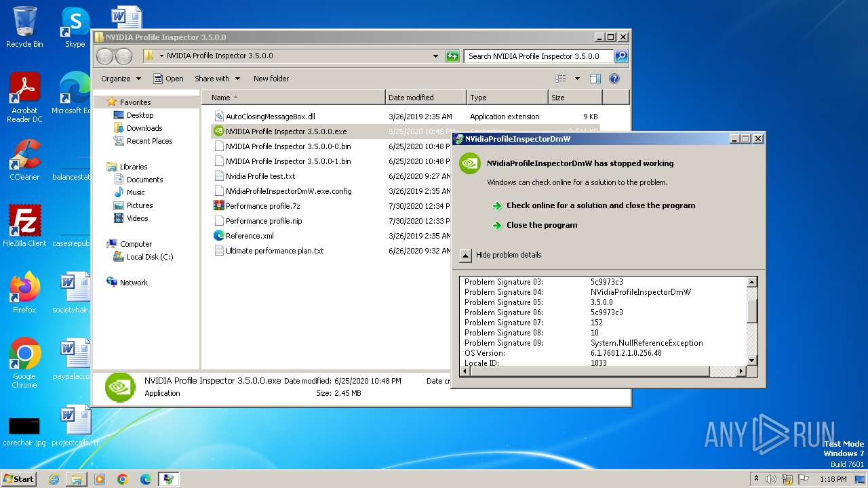
Task: Click the search magnifier icon
Action: coord(620,56)
